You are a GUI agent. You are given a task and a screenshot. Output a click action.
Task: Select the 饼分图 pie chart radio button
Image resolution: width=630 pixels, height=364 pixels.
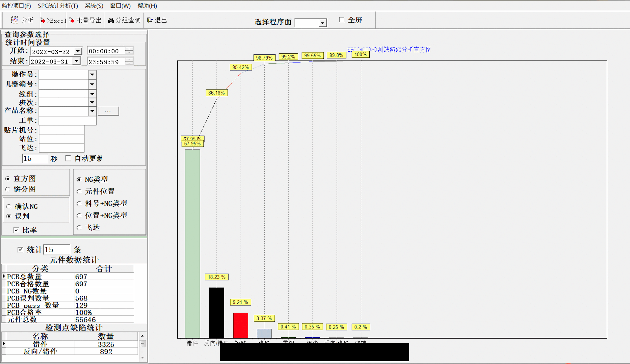(8, 189)
